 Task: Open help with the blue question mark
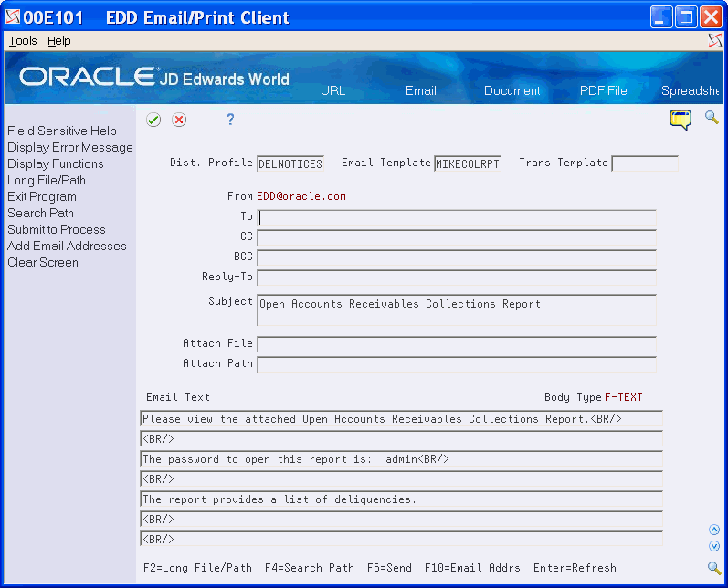pyautogui.click(x=230, y=120)
